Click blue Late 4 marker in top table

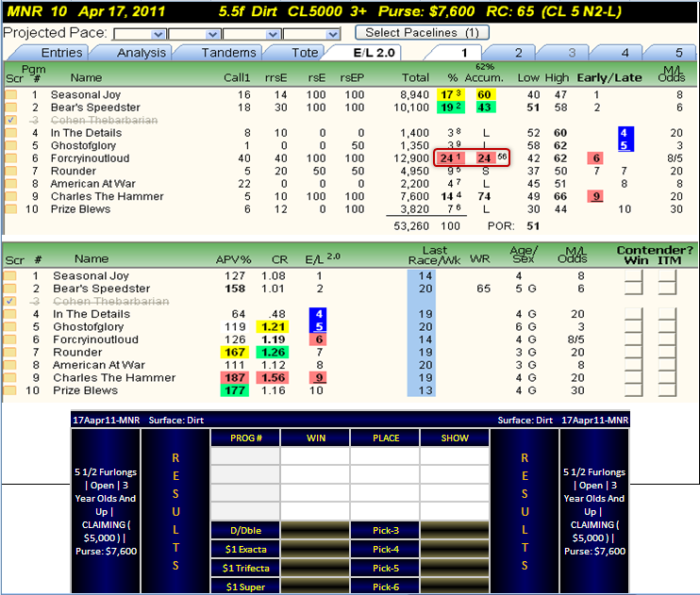point(625,133)
